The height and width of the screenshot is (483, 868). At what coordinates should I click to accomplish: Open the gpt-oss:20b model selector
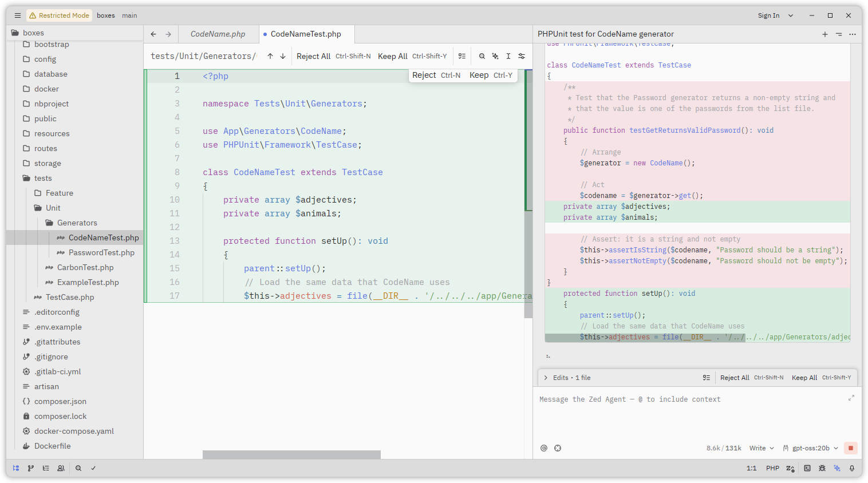coord(810,448)
